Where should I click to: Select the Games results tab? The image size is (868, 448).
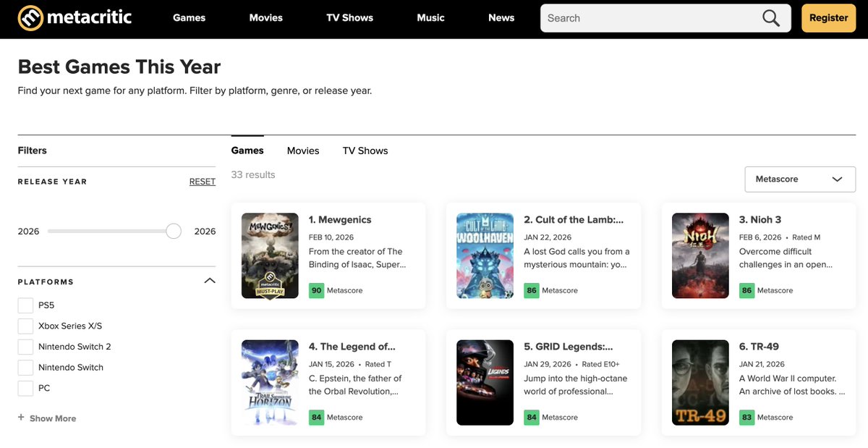[247, 151]
